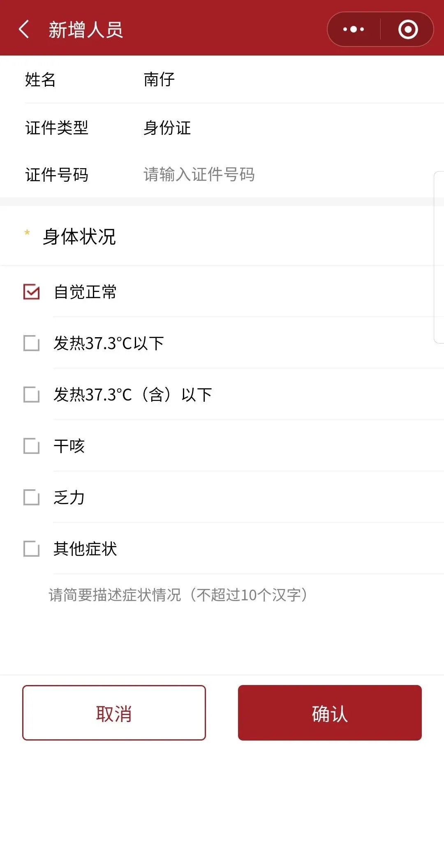Tap the back arrow icon
444x868 pixels.
point(24,30)
